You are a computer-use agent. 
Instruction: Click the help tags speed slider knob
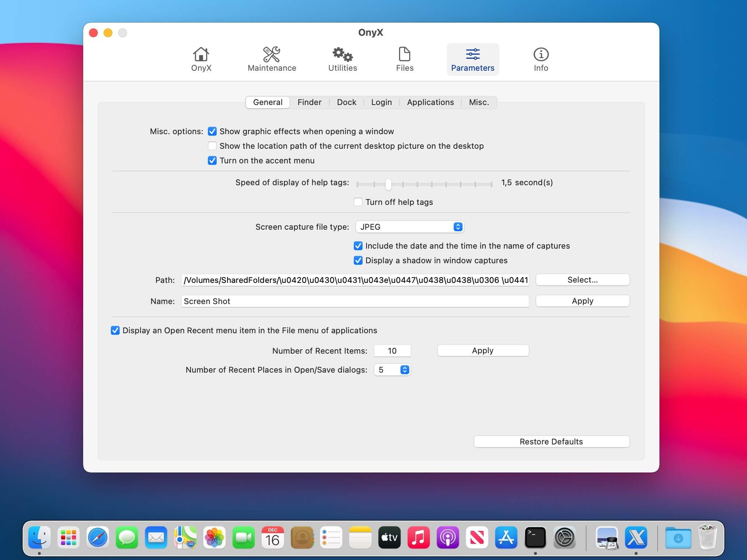[388, 184]
